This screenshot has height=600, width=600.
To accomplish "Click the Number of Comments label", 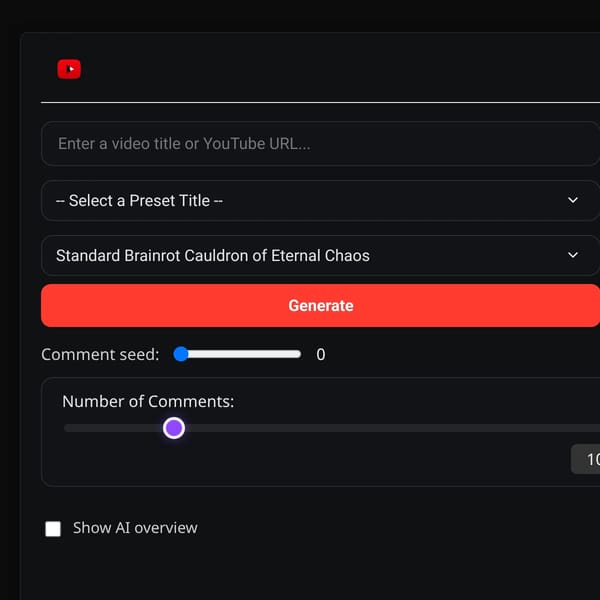I will [148, 401].
